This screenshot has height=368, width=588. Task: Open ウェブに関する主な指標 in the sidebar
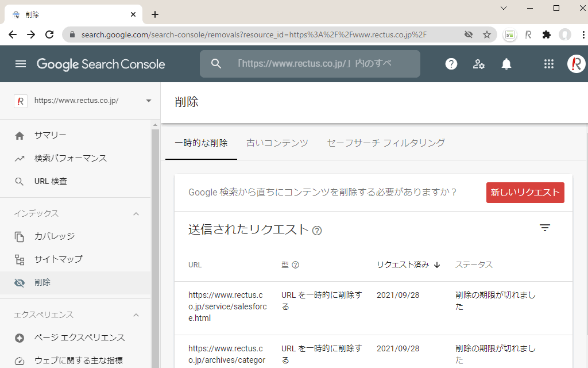(x=75, y=361)
